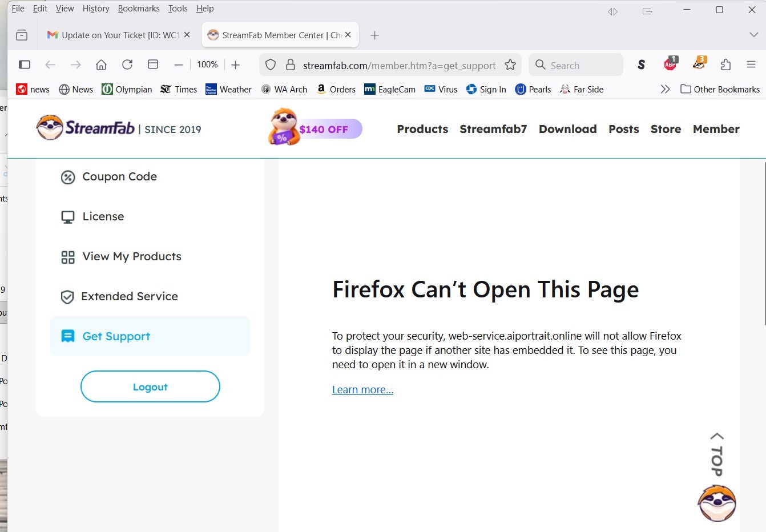The height and width of the screenshot is (532, 766).
Task: Click the sloth chat mascot icon
Action: click(717, 503)
